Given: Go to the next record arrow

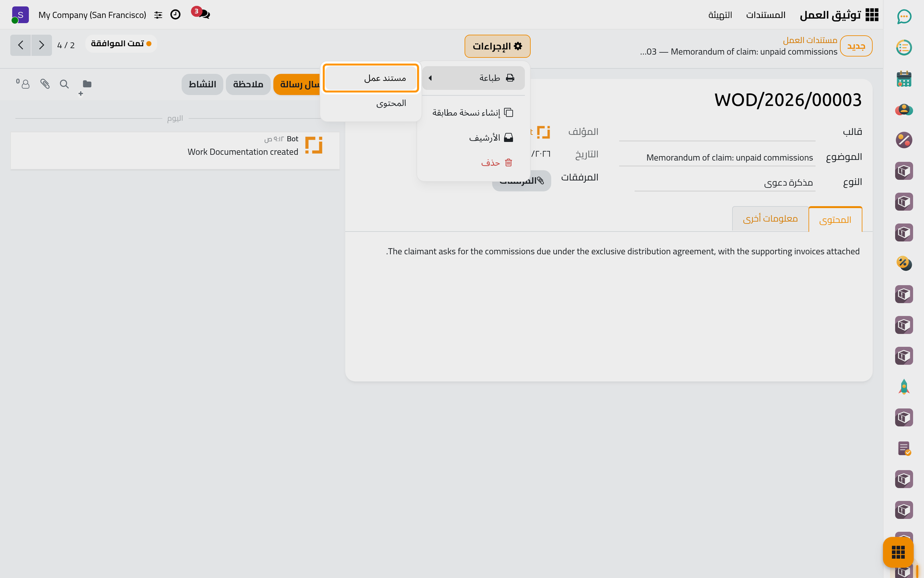Looking at the screenshot, I should pyautogui.click(x=41, y=45).
